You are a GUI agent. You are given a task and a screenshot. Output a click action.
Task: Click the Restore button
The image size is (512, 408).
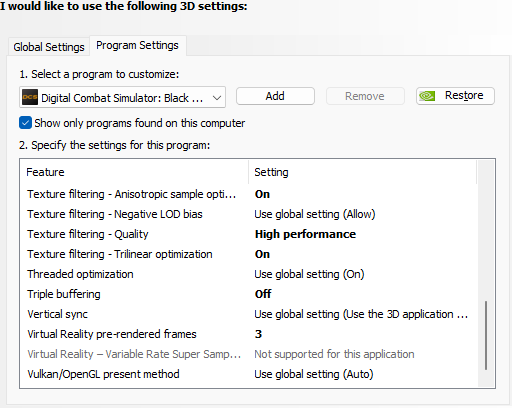point(455,96)
